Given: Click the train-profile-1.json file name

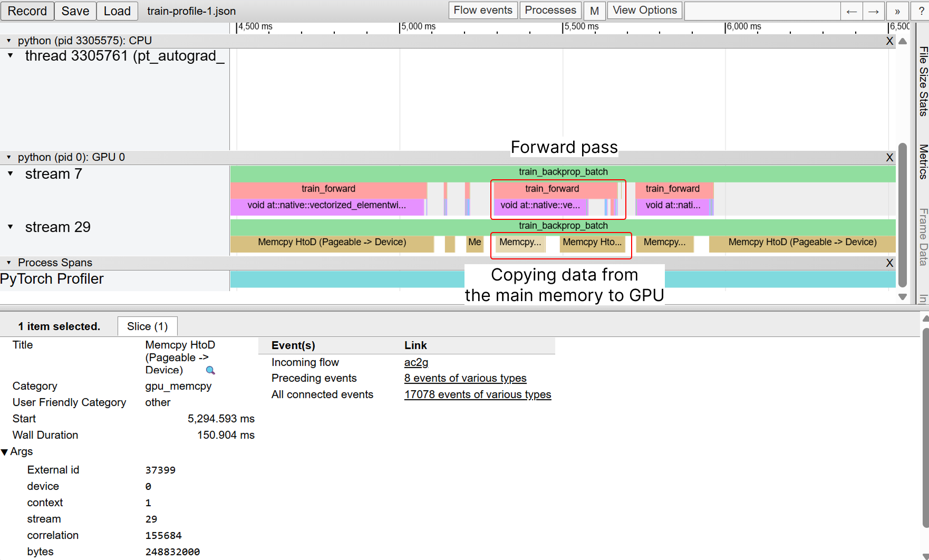Looking at the screenshot, I should click(x=191, y=11).
